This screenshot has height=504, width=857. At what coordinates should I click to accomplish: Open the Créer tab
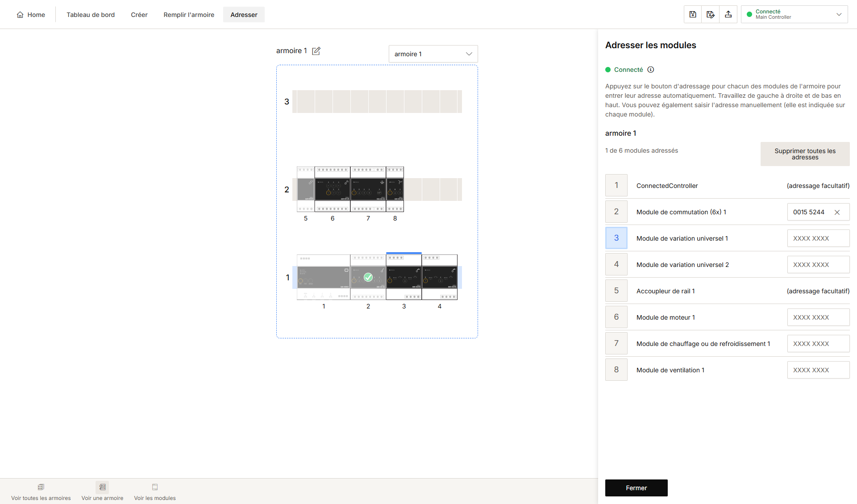[139, 15]
